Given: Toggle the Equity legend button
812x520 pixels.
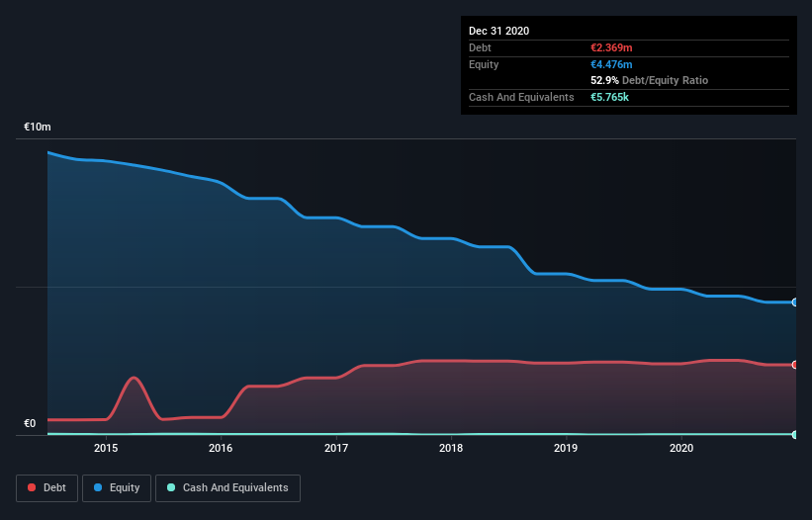Looking at the screenshot, I should coord(117,488).
